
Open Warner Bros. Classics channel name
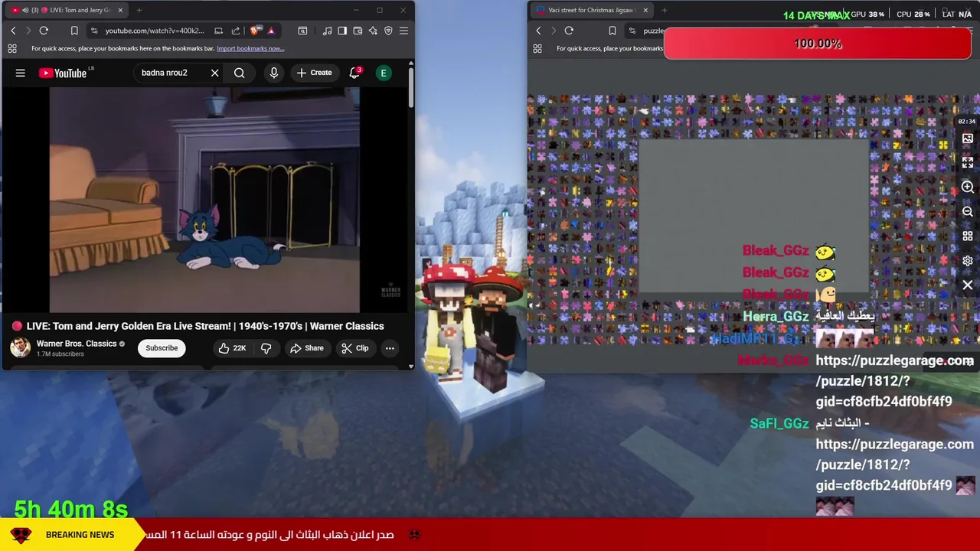pyautogui.click(x=77, y=344)
